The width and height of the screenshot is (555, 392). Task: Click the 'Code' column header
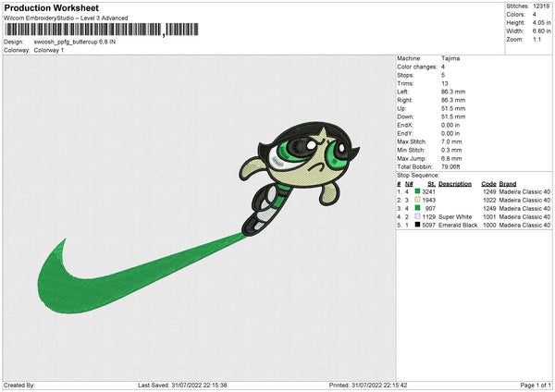point(488,184)
